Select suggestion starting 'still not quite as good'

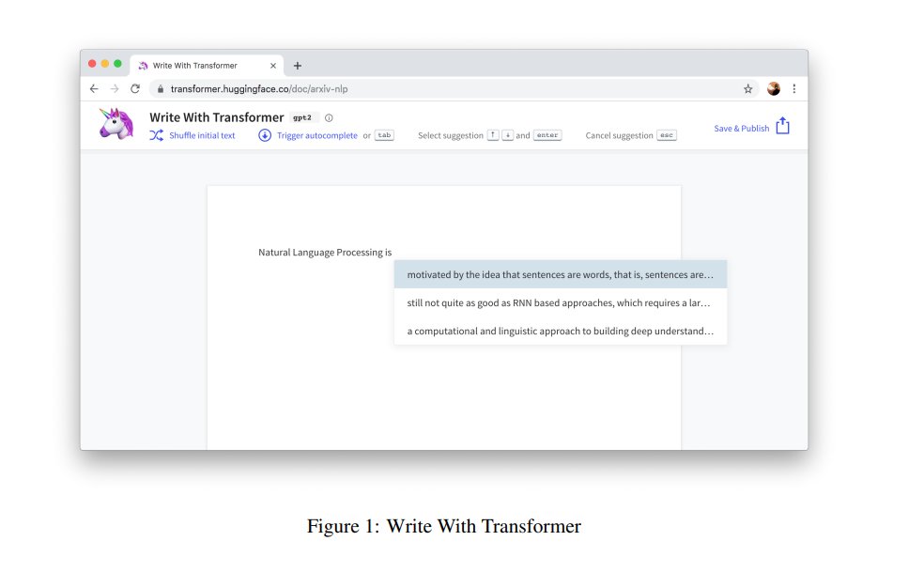561,303
